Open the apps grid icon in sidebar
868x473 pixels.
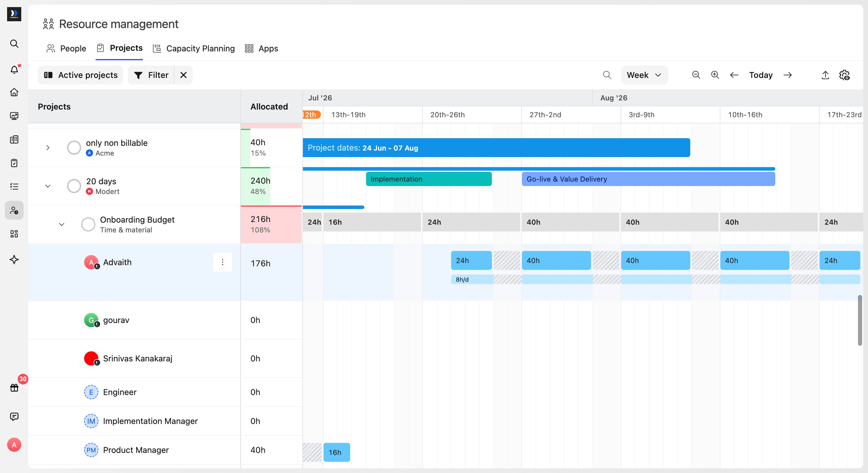(x=14, y=234)
